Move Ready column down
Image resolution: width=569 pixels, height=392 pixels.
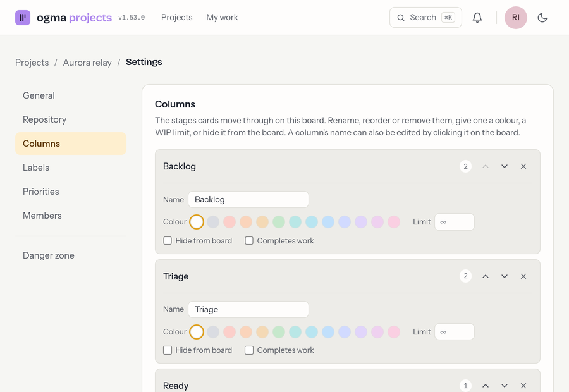[505, 386]
